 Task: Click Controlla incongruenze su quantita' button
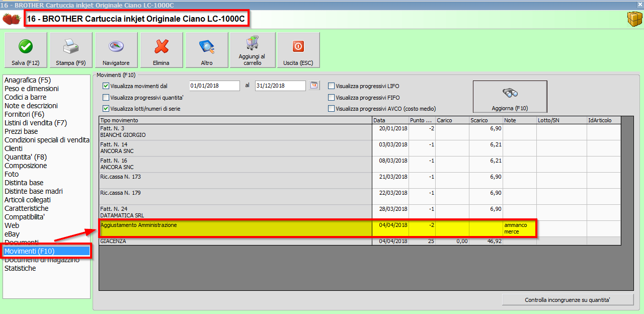pyautogui.click(x=568, y=300)
